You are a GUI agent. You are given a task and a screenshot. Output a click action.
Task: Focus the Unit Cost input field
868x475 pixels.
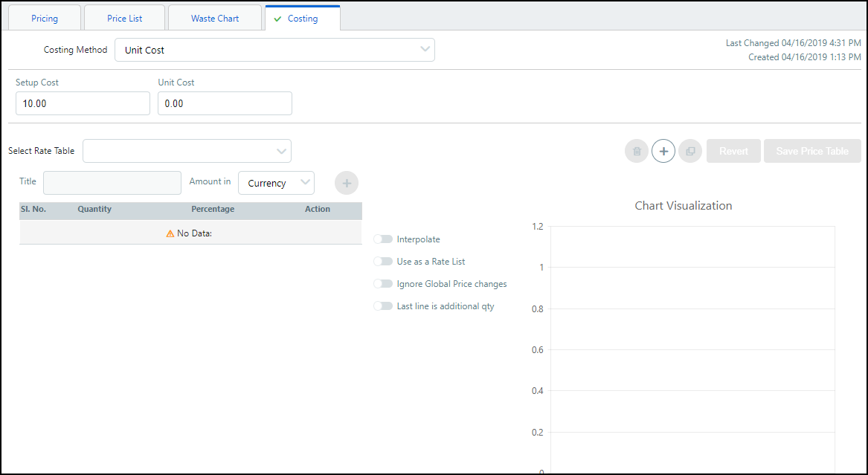225,103
